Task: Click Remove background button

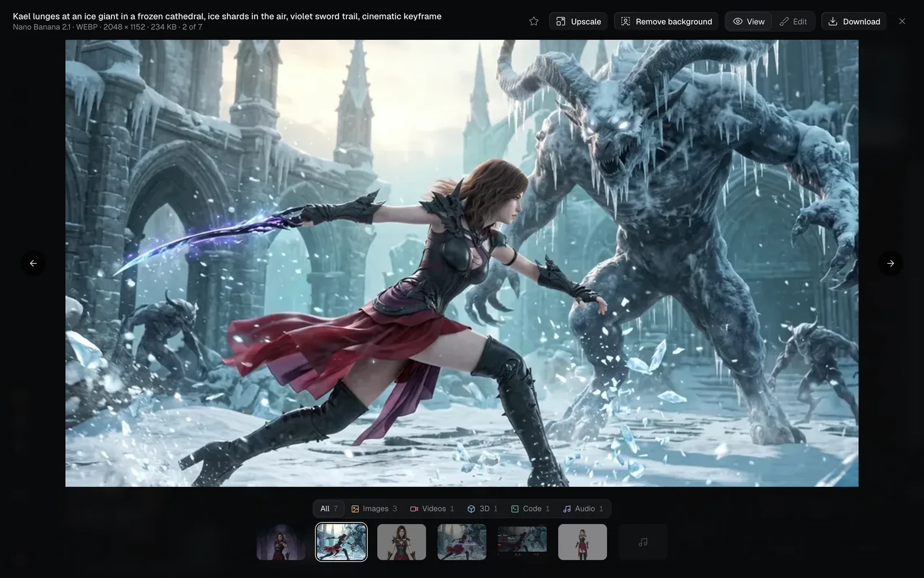Action: pyautogui.click(x=666, y=21)
